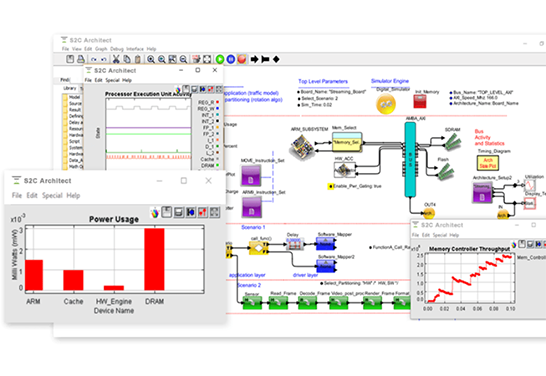Click the black diamond toolbar icon
The height and width of the screenshot is (376, 546).
pos(276,59)
